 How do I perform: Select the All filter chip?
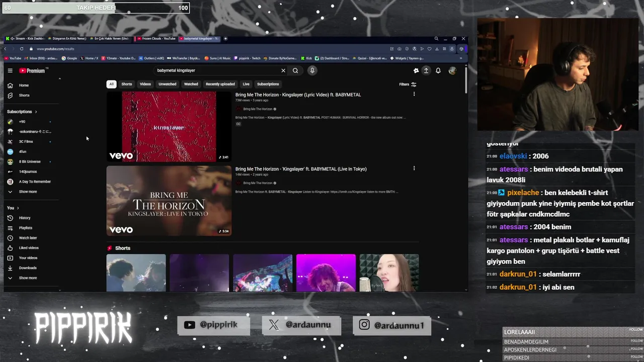coord(112,84)
